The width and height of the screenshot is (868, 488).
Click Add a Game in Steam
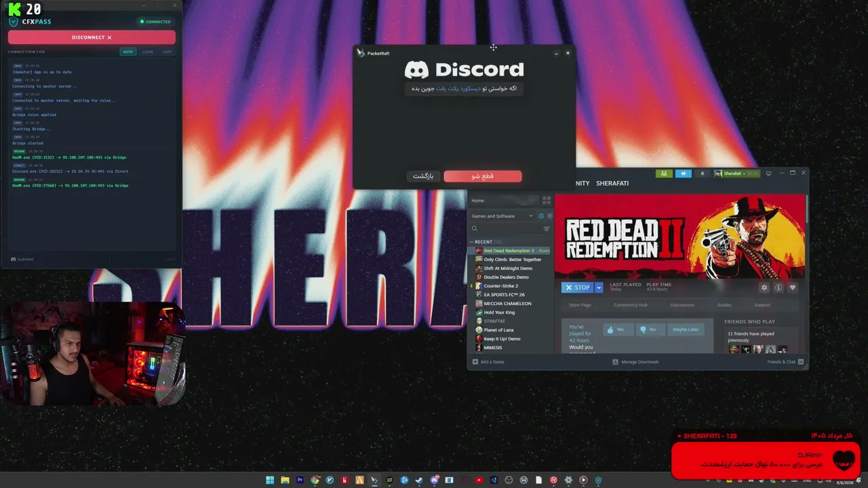point(488,362)
